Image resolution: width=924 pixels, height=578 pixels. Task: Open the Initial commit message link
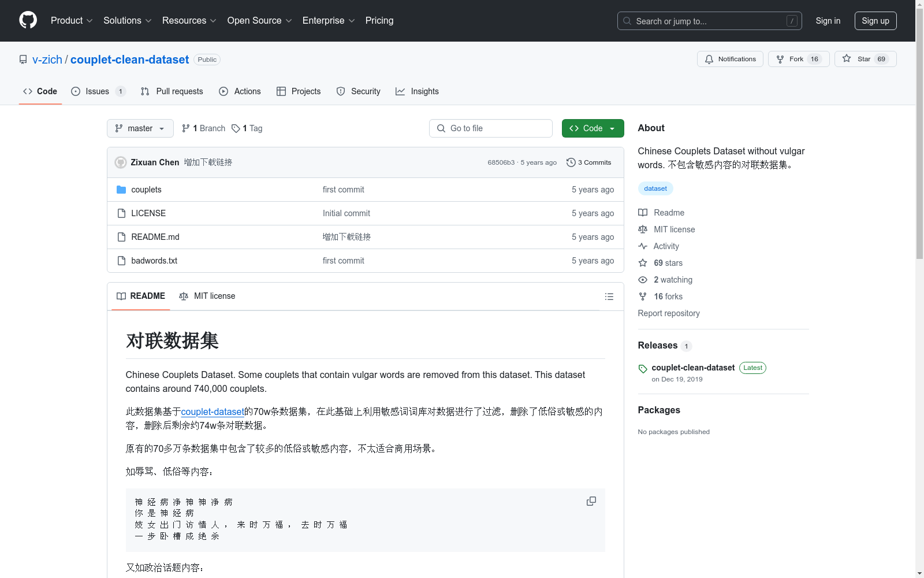pos(346,213)
